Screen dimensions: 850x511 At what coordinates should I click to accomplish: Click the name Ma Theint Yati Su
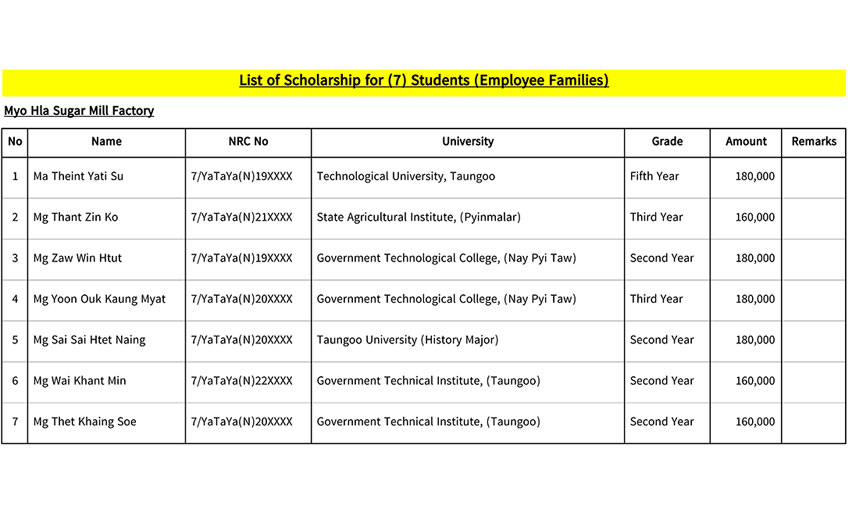[x=79, y=177]
